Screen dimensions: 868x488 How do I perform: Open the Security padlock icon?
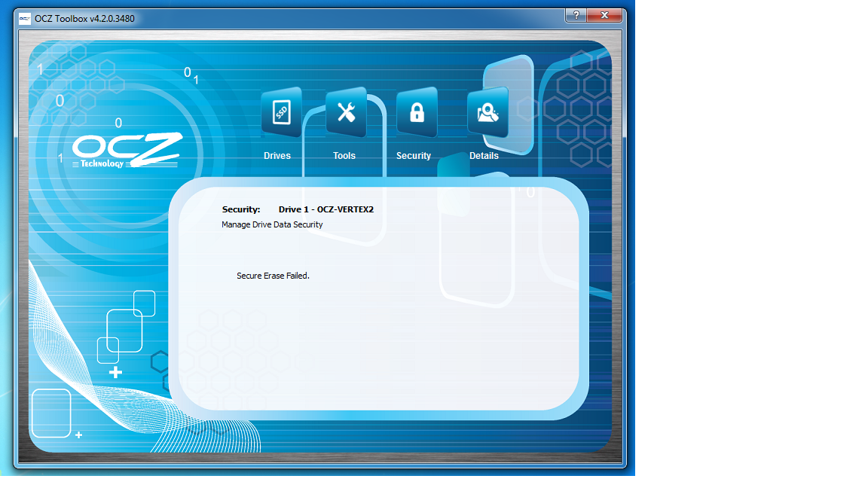tap(417, 112)
